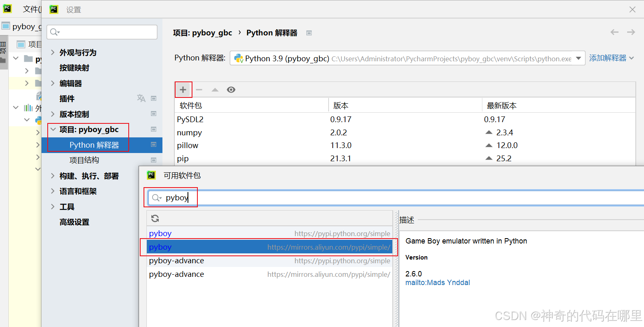
Task: Expand the 编辑器 settings section
Action: pos(53,83)
